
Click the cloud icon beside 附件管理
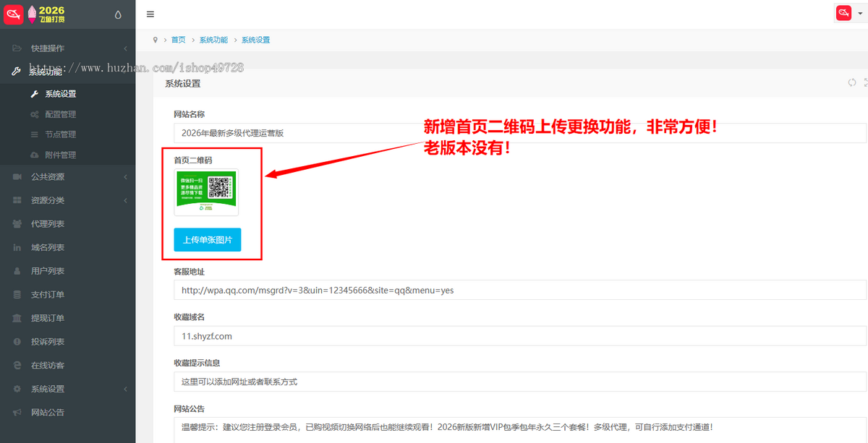(34, 155)
